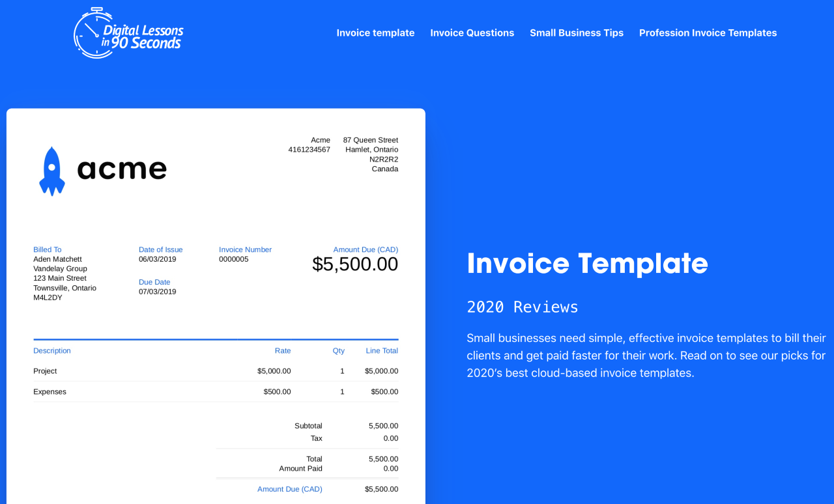Click the intro paragraph about small businesses
Screen dimensions: 834x504
(646, 356)
